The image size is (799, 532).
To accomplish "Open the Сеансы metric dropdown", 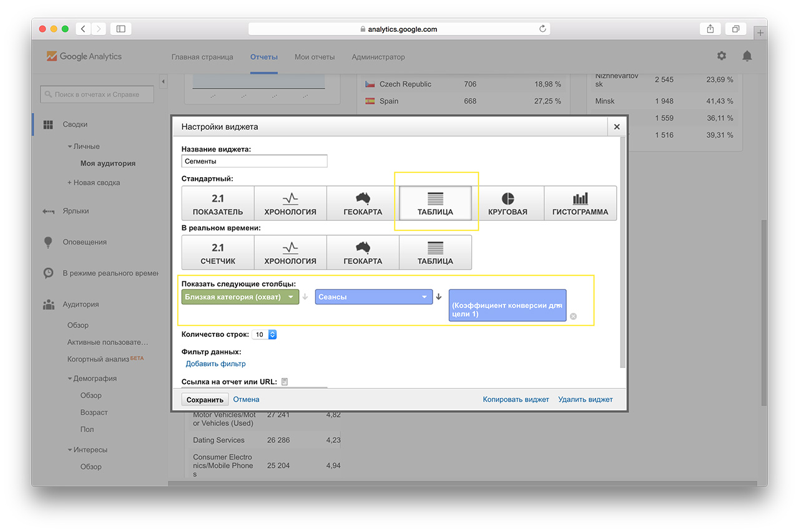I will click(x=373, y=297).
